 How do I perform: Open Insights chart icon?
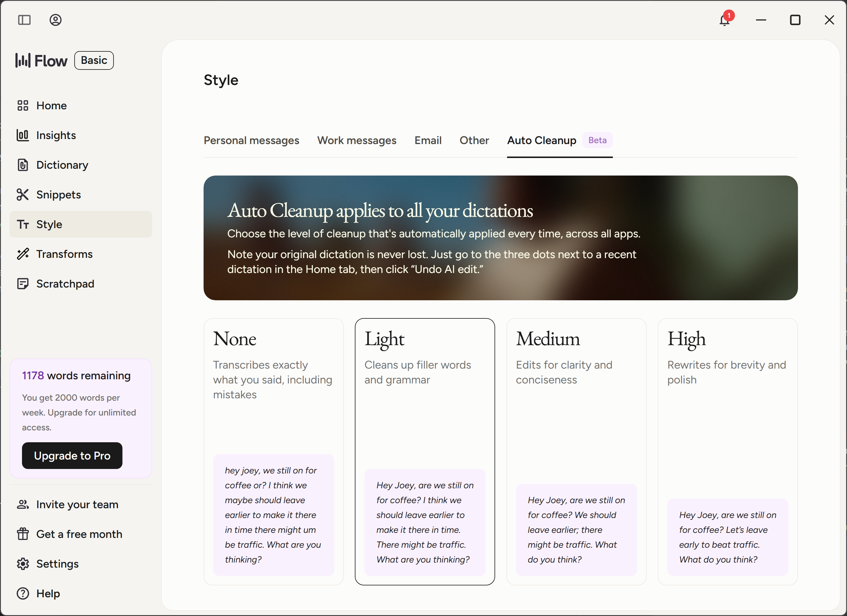pos(23,135)
